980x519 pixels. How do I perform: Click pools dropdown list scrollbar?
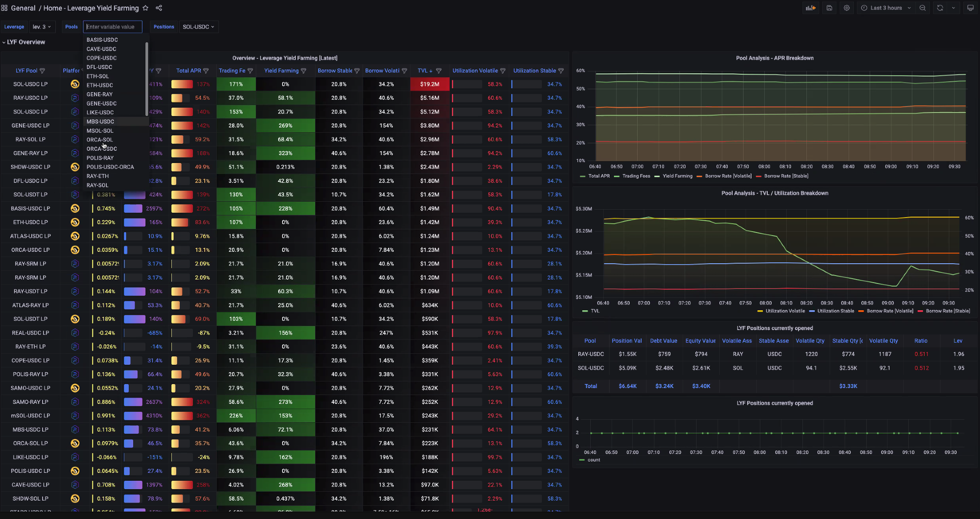[x=146, y=79]
